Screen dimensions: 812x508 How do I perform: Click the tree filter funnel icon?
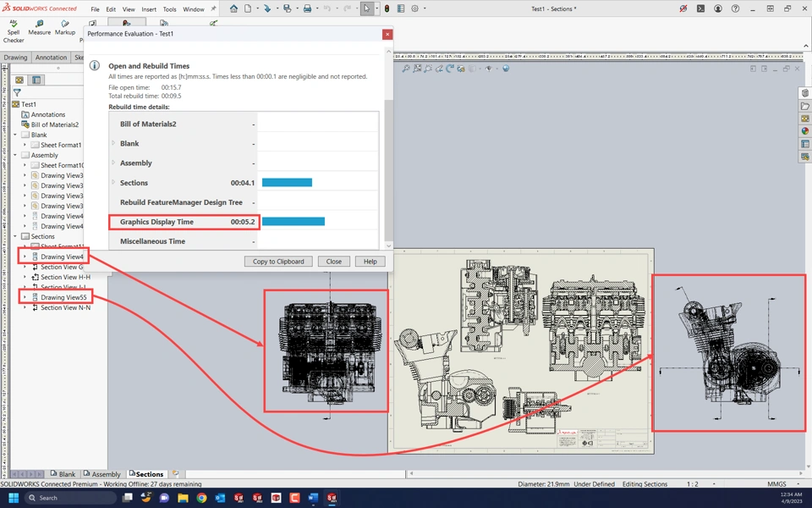click(17, 93)
